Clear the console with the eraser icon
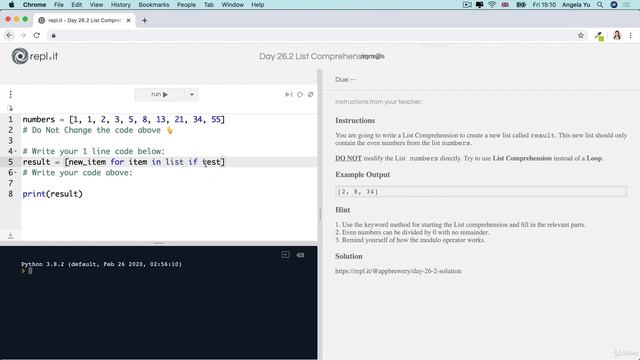Screen dimensions: 640x360 (300, 255)
